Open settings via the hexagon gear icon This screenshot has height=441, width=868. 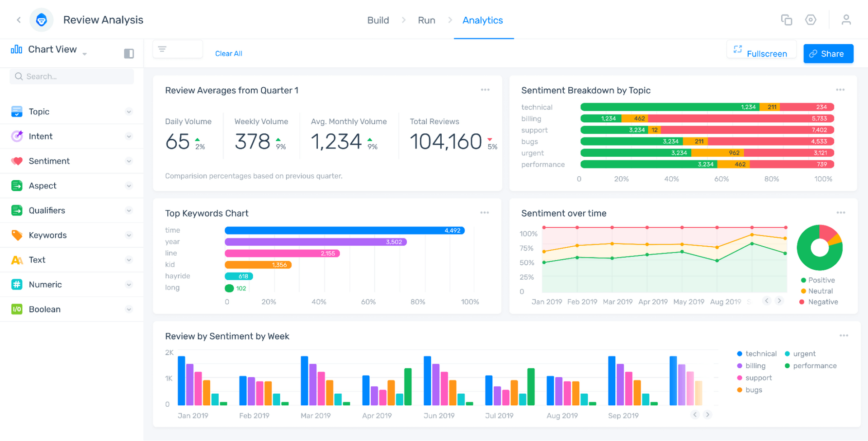(x=811, y=20)
